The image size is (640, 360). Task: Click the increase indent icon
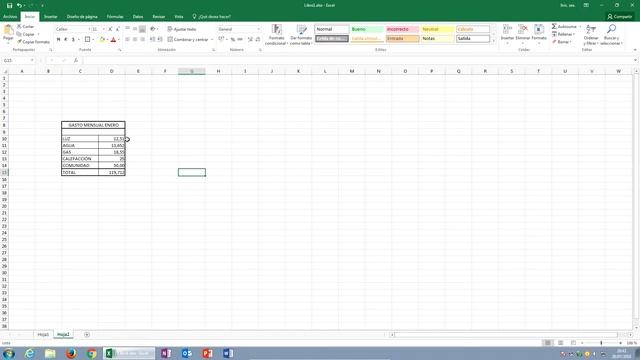160,40
